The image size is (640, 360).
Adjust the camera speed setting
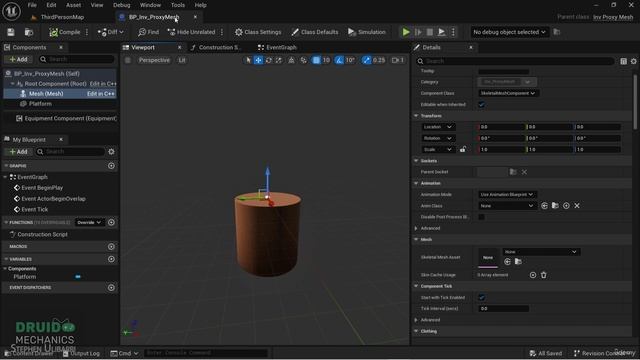pyautogui.click(x=398, y=60)
